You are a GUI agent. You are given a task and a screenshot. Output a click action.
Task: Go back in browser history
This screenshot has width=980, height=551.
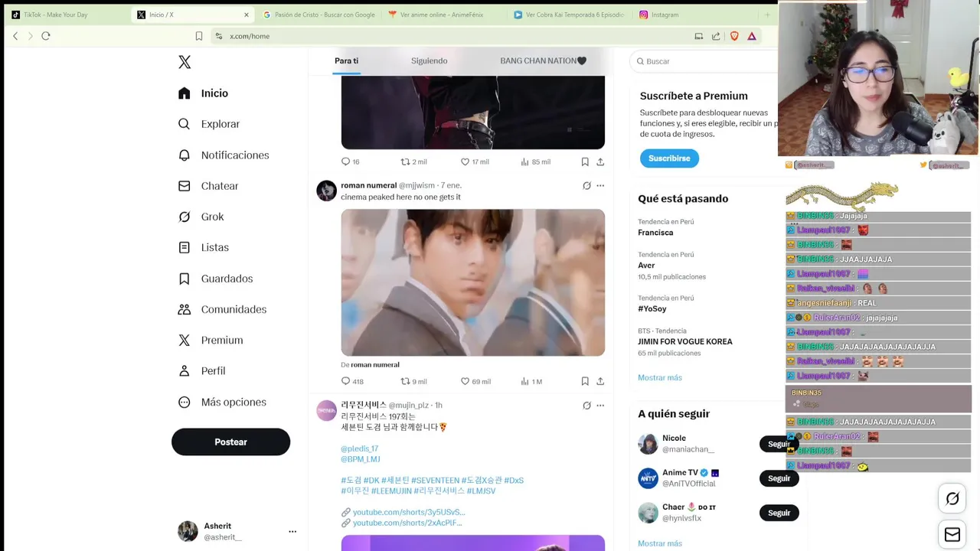pos(15,36)
